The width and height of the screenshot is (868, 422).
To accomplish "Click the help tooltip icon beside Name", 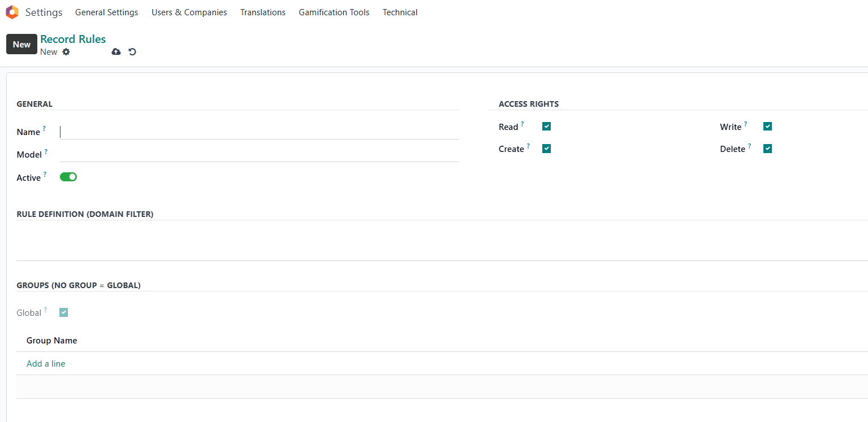I will pos(45,129).
